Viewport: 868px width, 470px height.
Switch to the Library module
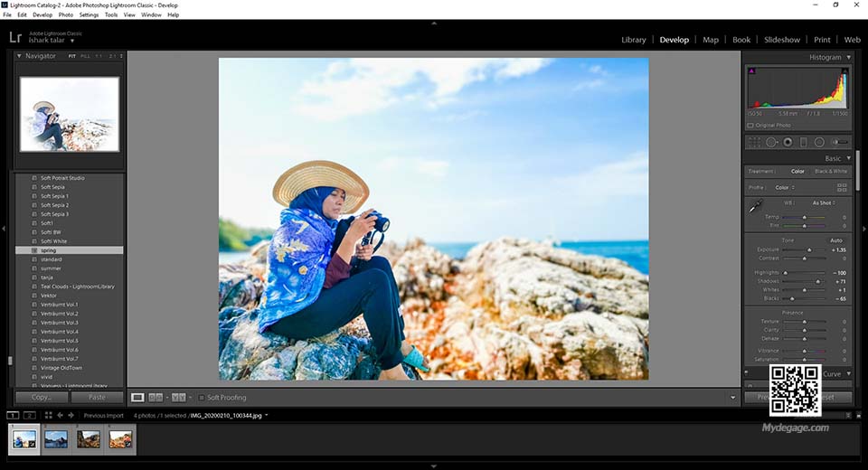(x=633, y=40)
